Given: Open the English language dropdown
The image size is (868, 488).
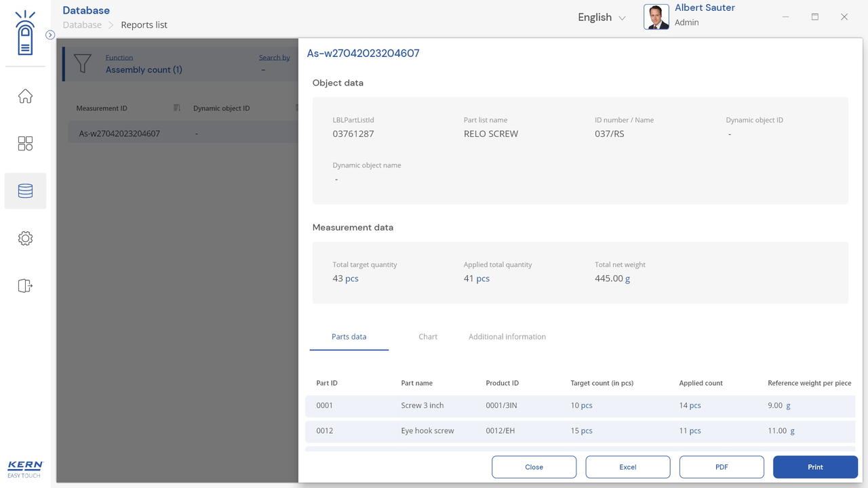Looking at the screenshot, I should tap(601, 18).
